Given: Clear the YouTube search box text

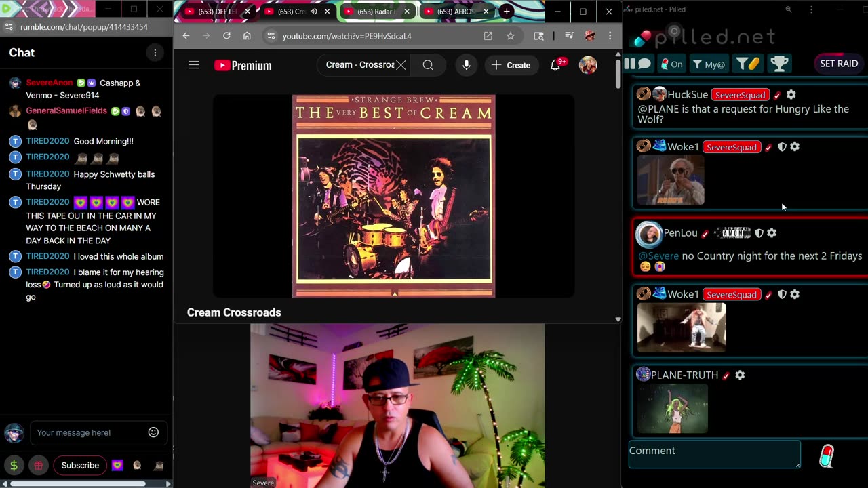Looking at the screenshot, I should pos(401,65).
